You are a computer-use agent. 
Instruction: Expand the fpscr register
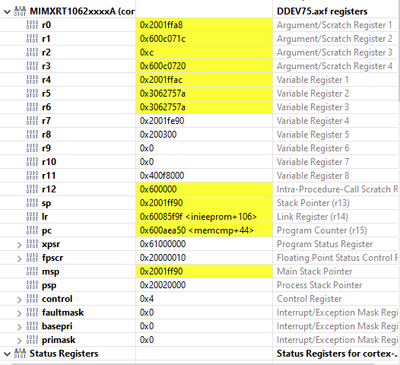click(x=19, y=258)
